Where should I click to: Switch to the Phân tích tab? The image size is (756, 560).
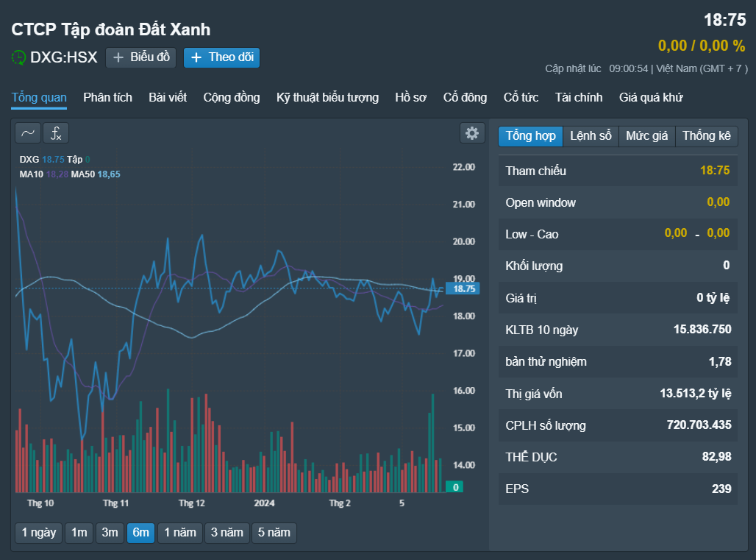tap(107, 97)
